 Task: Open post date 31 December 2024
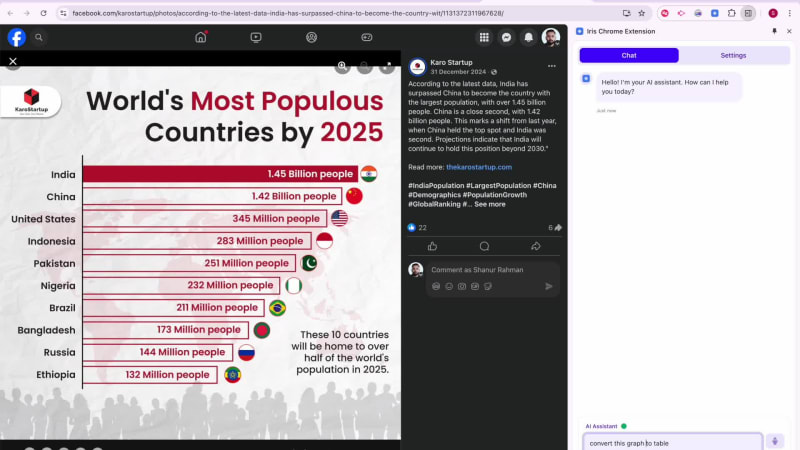click(x=458, y=72)
